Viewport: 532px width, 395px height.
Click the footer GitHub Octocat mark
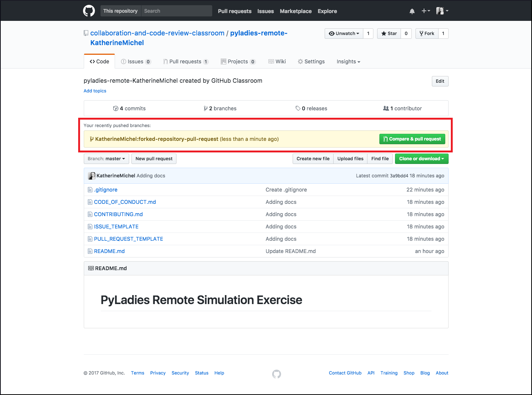(277, 374)
